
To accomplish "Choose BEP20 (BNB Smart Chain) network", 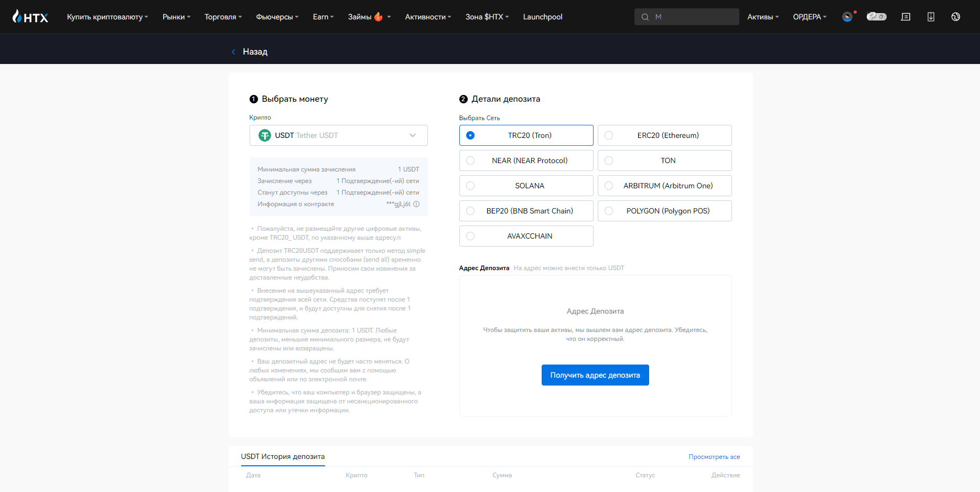I will pyautogui.click(x=526, y=211).
